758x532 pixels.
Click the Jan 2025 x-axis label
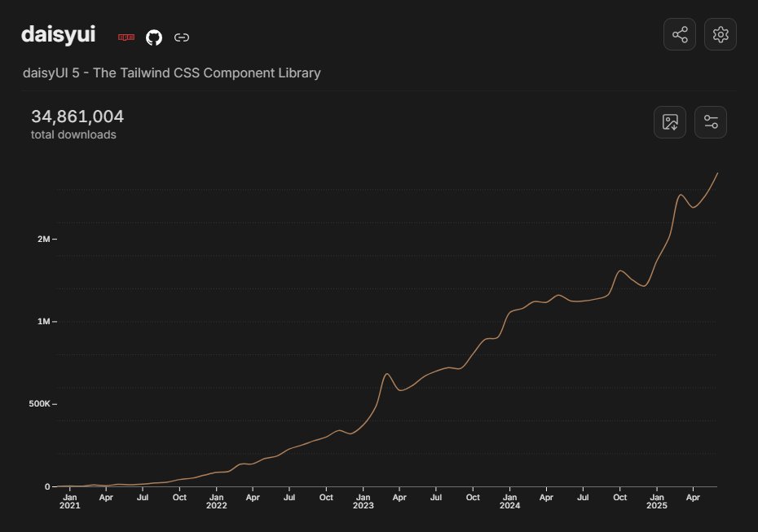pos(656,501)
